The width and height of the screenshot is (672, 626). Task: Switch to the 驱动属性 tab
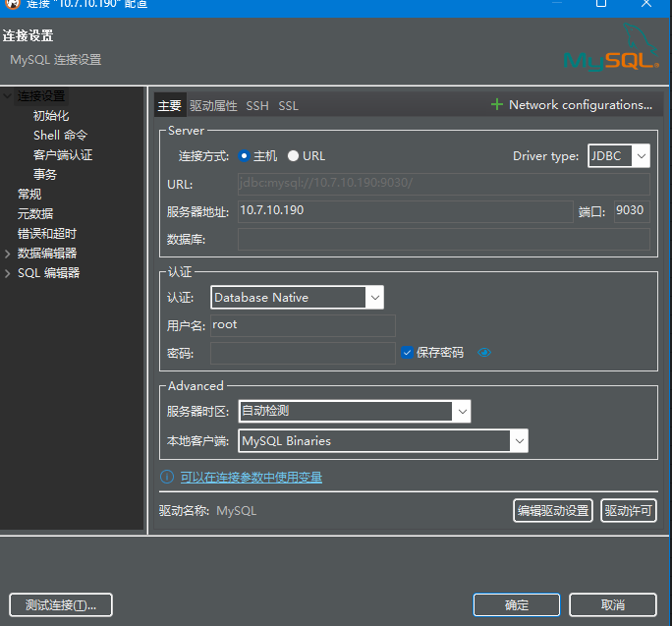tap(213, 105)
